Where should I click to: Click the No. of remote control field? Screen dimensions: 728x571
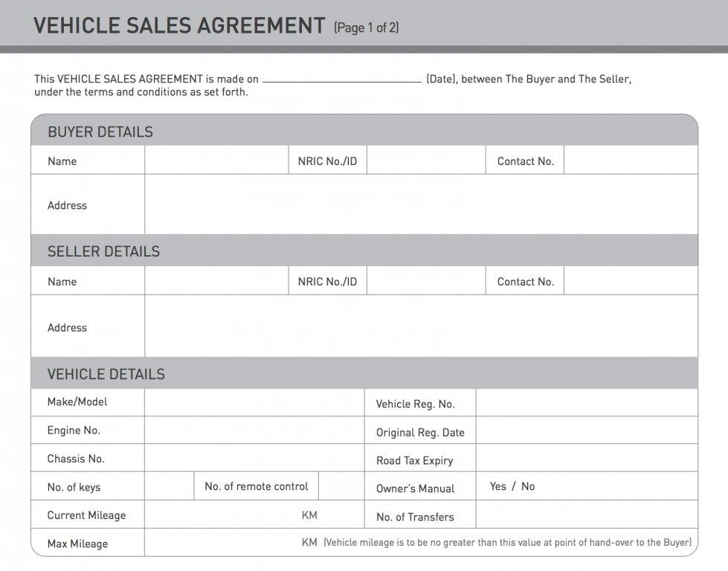[x=341, y=486]
